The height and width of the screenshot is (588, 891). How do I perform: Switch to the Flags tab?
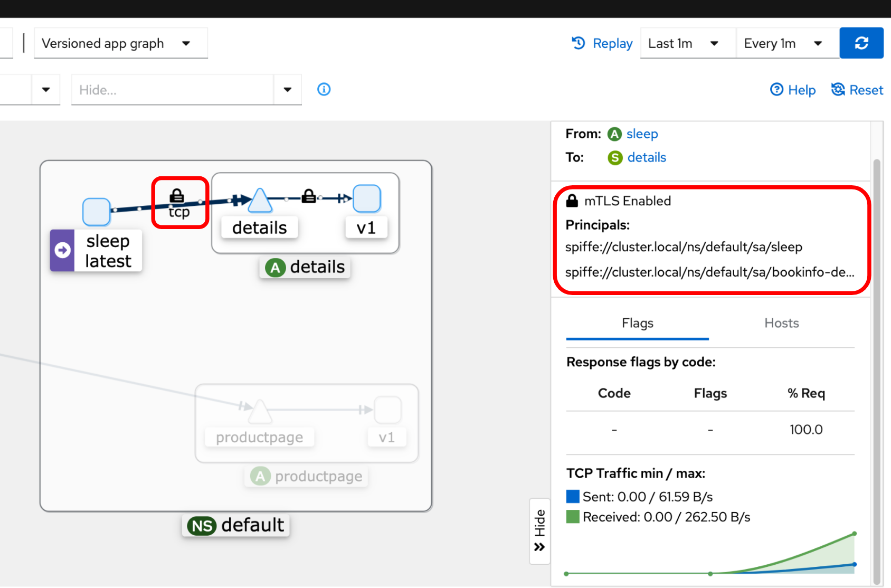coord(637,323)
